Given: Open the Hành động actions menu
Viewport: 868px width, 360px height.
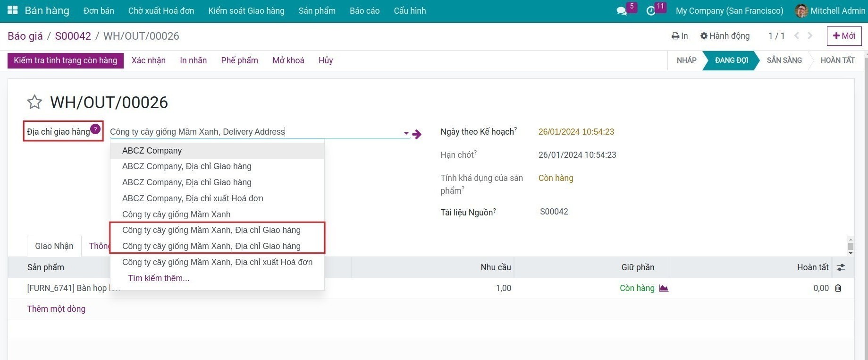Looking at the screenshot, I should [x=725, y=36].
